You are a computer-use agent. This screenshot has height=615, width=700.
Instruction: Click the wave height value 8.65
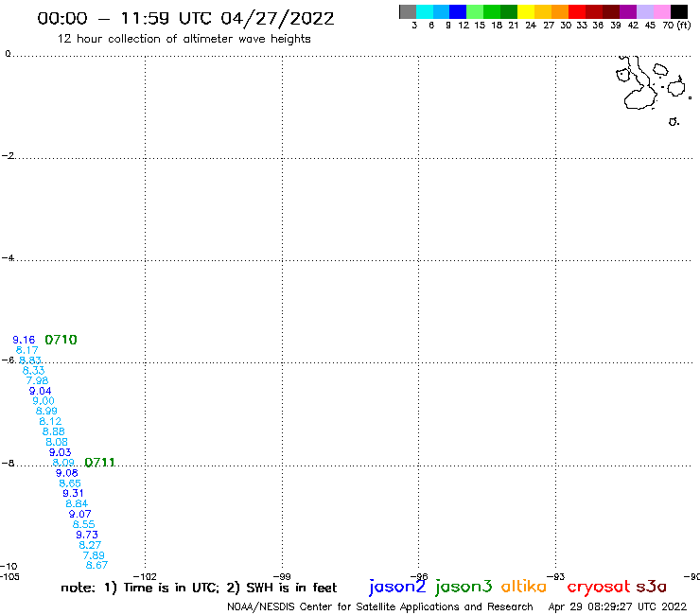pyautogui.click(x=70, y=483)
